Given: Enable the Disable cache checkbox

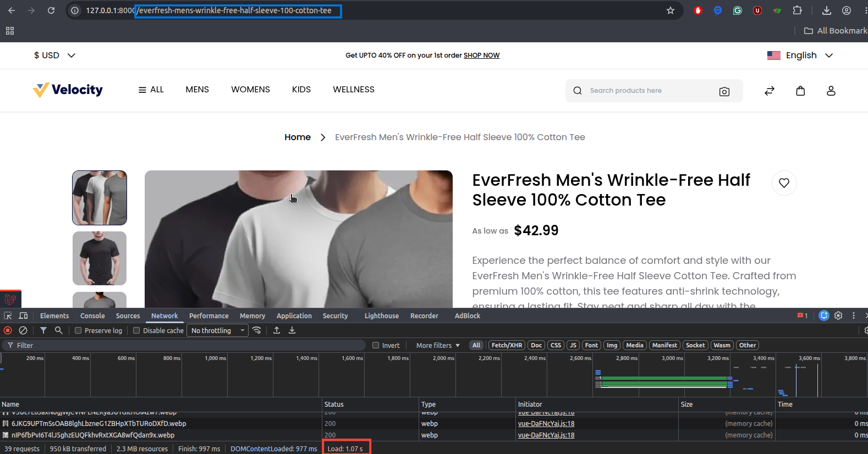Looking at the screenshot, I should (136, 330).
